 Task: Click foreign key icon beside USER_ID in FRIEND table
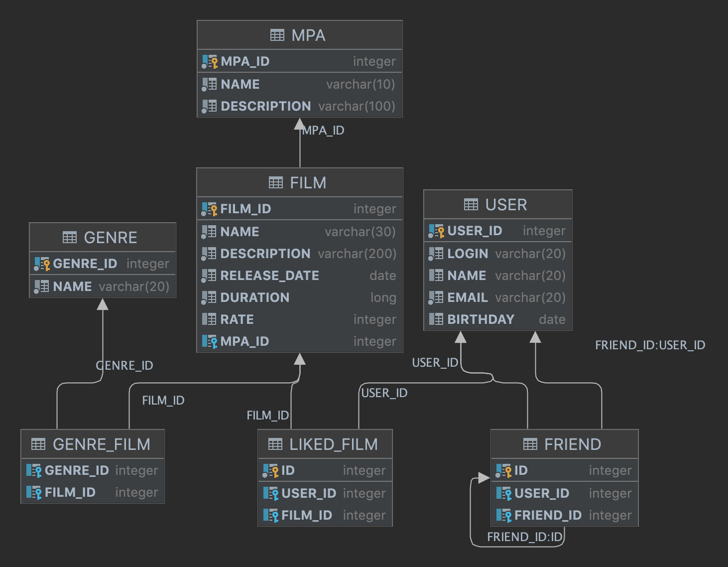pyautogui.click(x=504, y=494)
